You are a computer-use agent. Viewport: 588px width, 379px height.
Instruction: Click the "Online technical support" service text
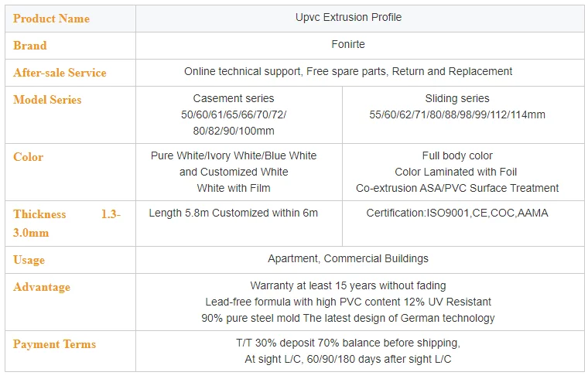242,72
